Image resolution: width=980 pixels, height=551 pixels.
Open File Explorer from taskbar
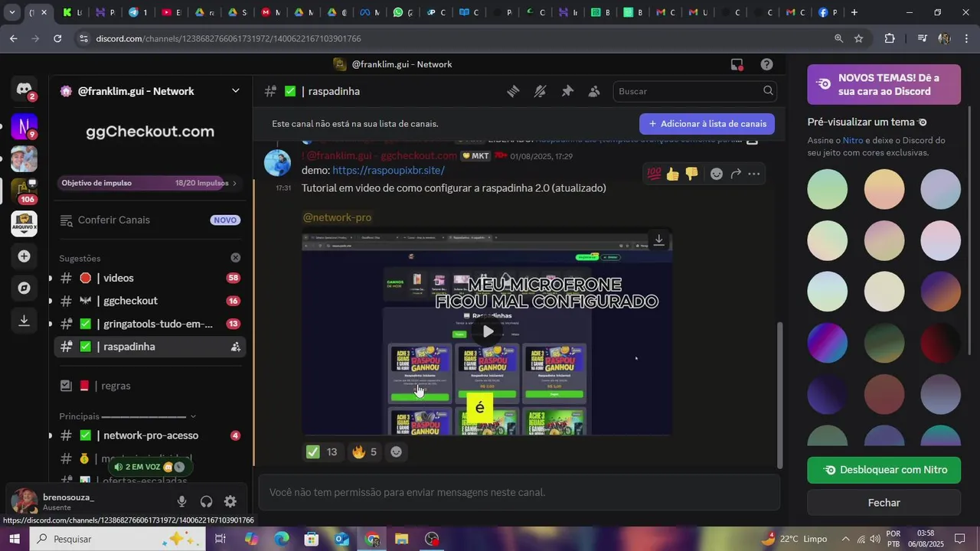click(x=402, y=539)
